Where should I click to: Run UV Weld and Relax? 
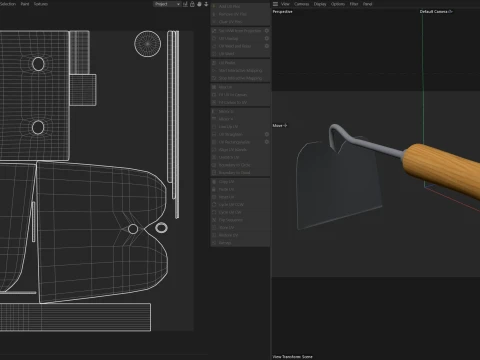(237, 46)
